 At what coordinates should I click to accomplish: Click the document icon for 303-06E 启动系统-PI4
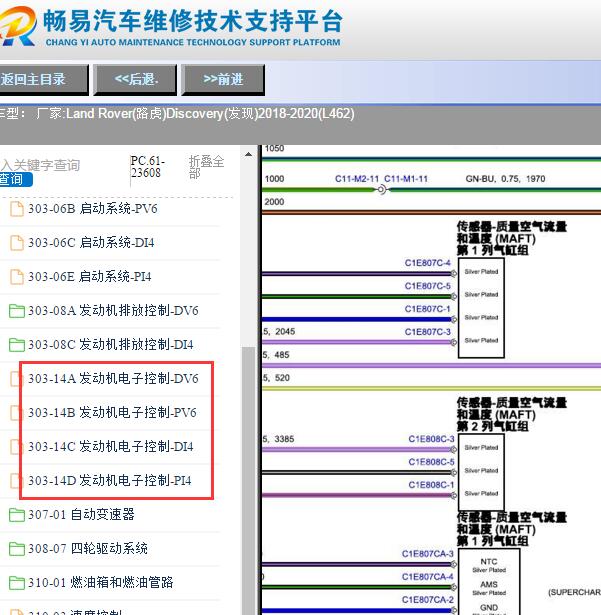tap(16, 277)
